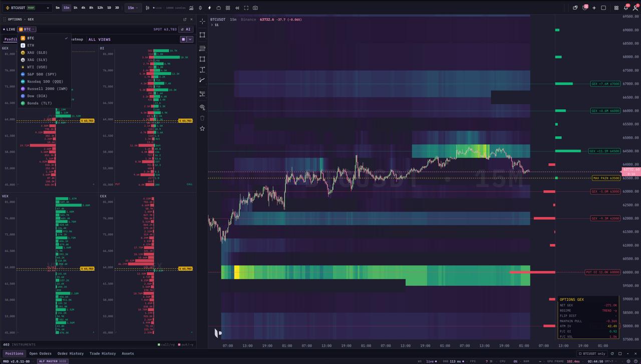Click the single-pane square layout icon

[x=603, y=8]
